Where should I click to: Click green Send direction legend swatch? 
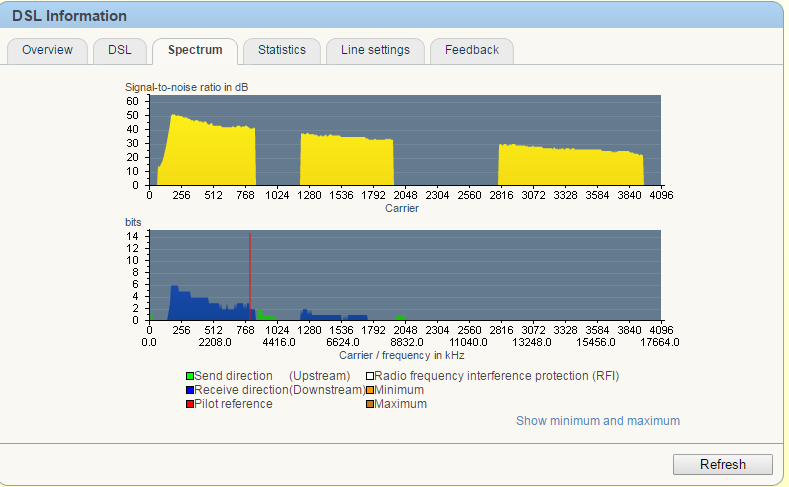190,376
